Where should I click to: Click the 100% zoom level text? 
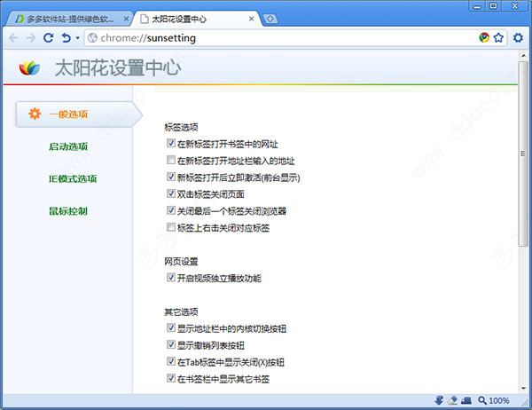click(x=498, y=401)
